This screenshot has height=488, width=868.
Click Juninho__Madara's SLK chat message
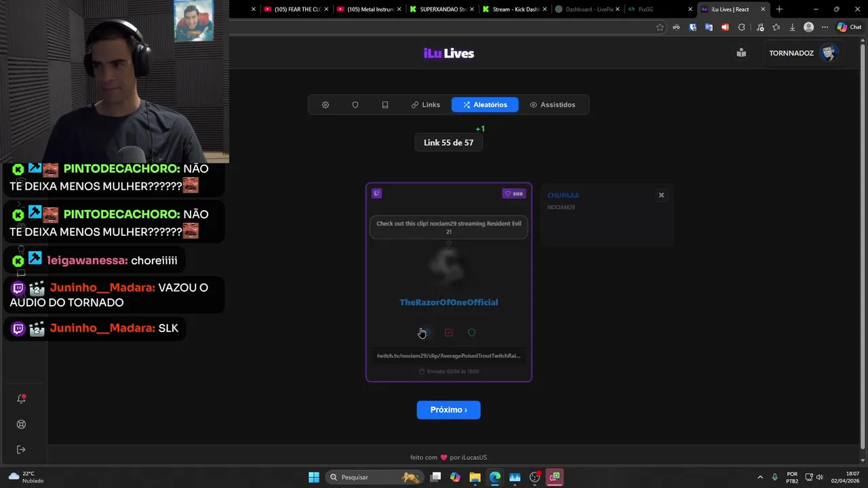tap(95, 328)
